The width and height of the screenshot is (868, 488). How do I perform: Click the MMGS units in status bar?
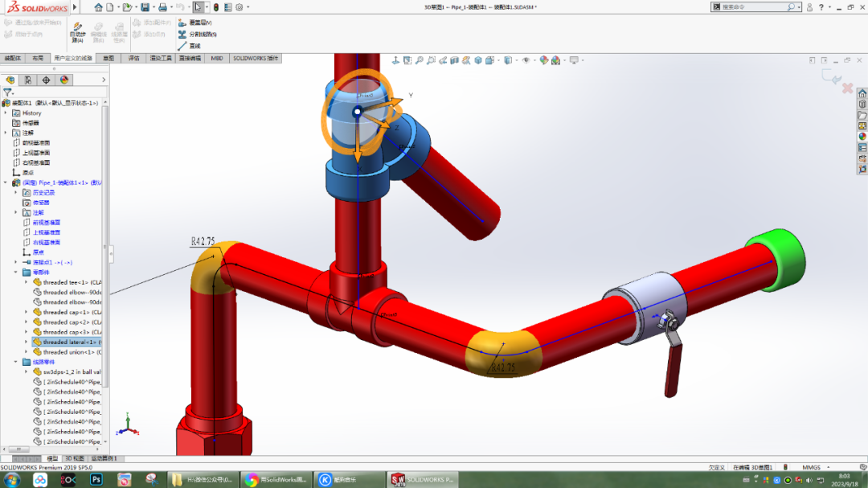tap(811, 468)
